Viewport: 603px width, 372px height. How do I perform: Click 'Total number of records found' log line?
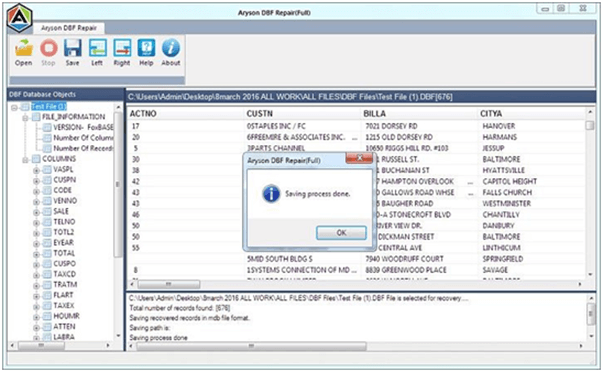coord(180,308)
